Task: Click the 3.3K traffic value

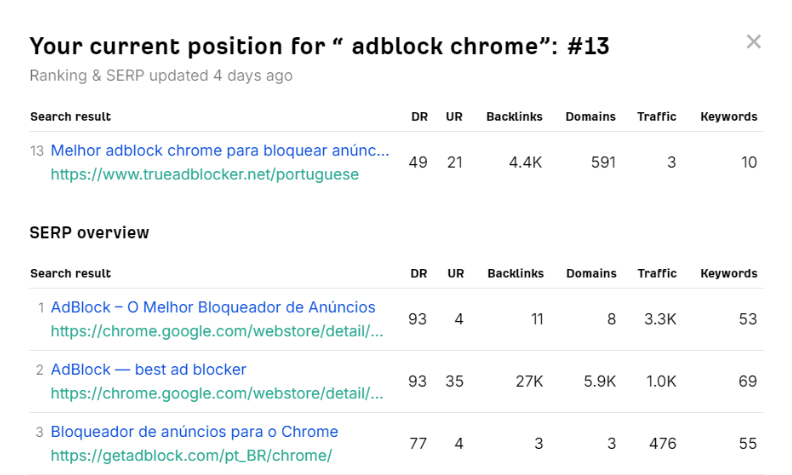Action: (x=659, y=319)
